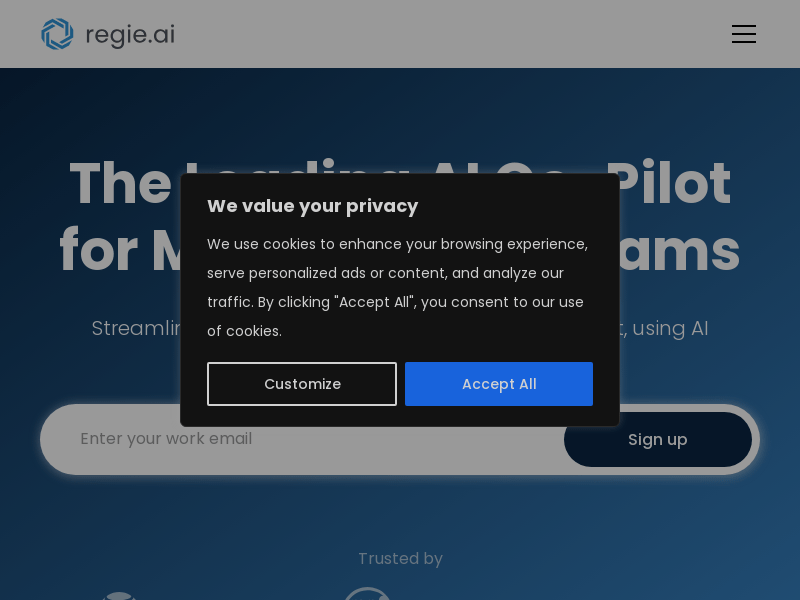The image size is (800, 600).
Task: Click the cookie consent description paragraph
Action: [x=397, y=287]
